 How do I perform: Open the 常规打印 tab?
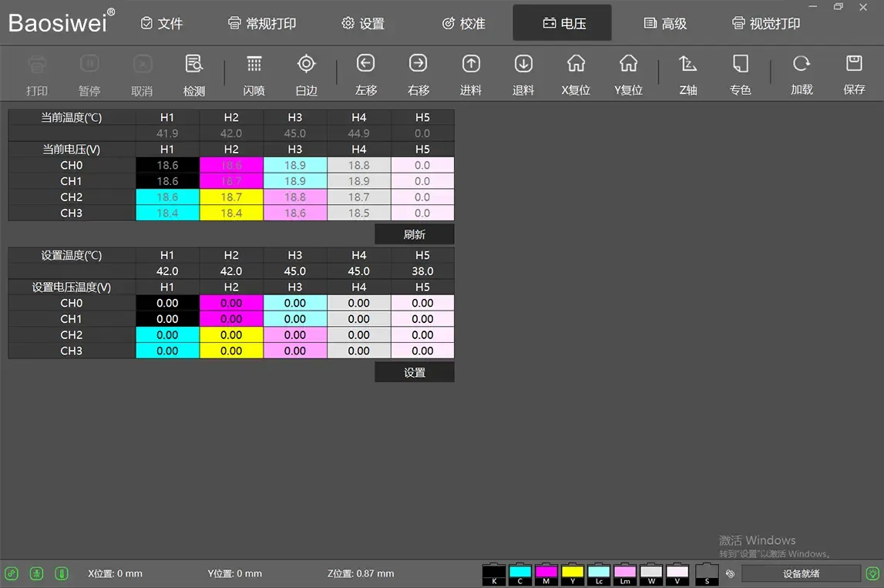(262, 23)
